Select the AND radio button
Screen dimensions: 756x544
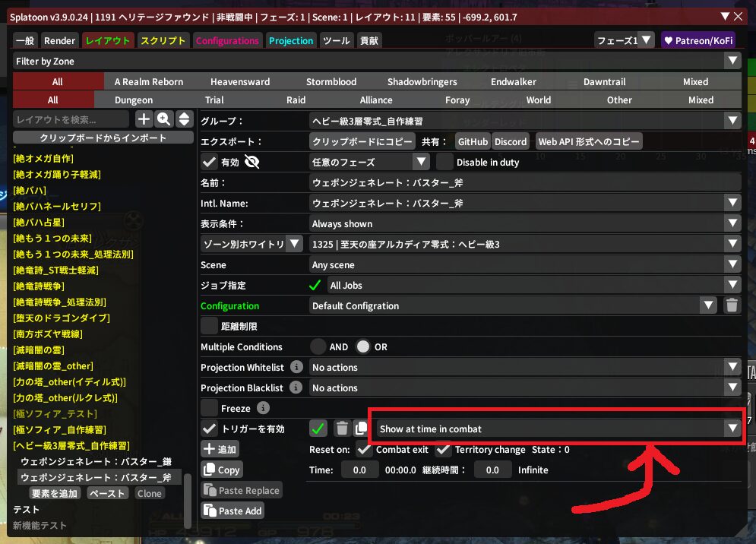[x=318, y=346]
